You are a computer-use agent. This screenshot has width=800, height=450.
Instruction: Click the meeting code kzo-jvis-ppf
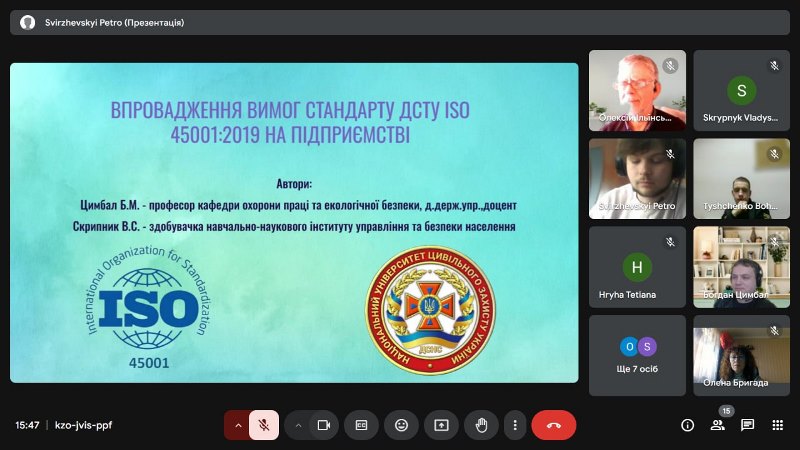click(x=83, y=425)
